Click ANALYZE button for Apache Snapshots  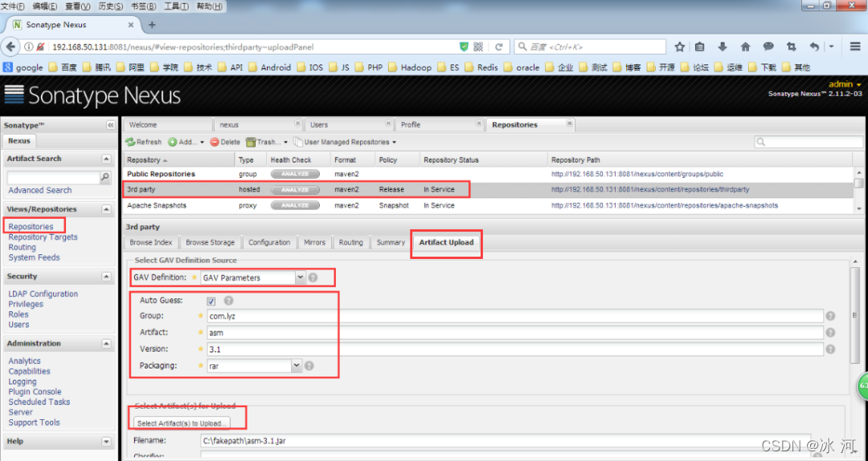click(x=295, y=206)
